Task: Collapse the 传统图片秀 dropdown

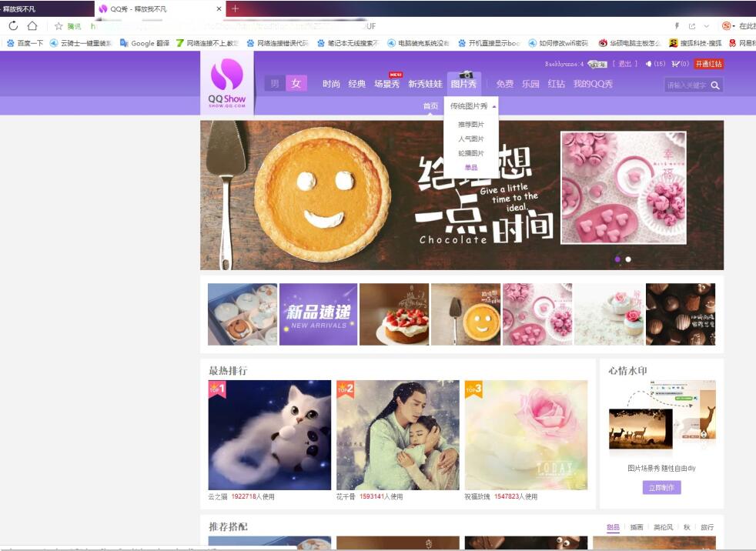Action: tap(471, 106)
